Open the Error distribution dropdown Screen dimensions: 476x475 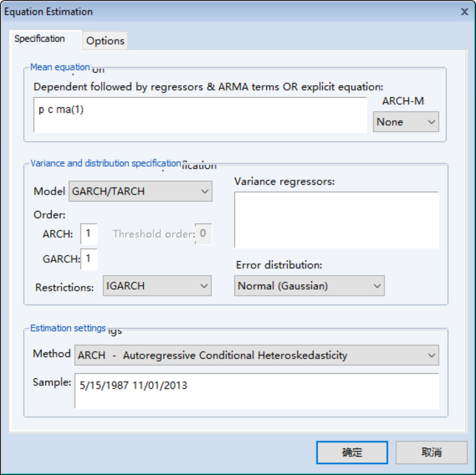click(309, 286)
